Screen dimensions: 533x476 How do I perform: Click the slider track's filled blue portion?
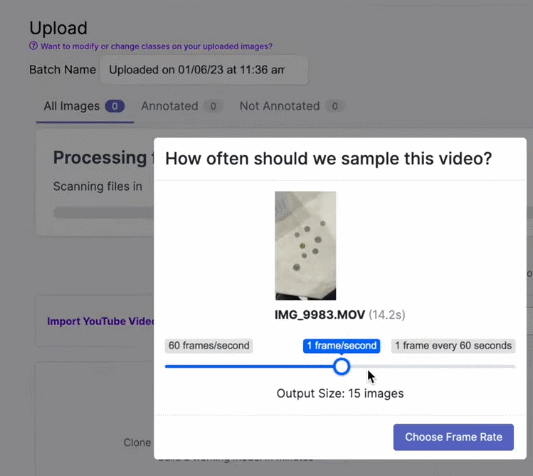(249, 367)
